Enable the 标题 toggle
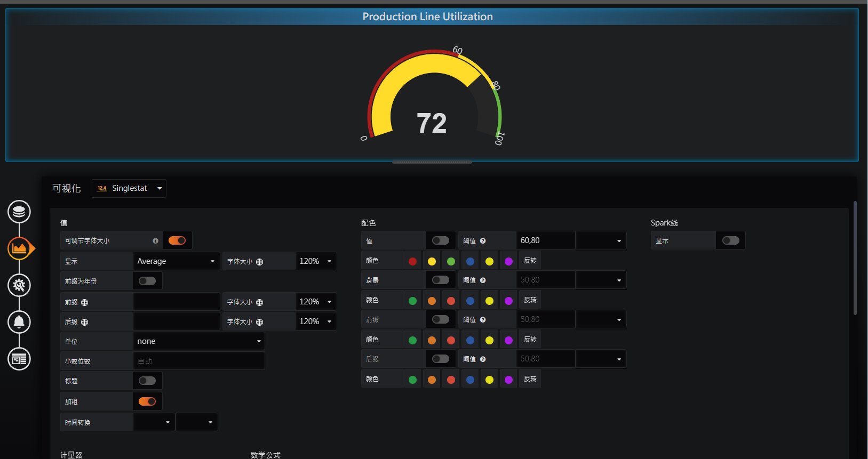The width and height of the screenshot is (868, 459). 147,381
